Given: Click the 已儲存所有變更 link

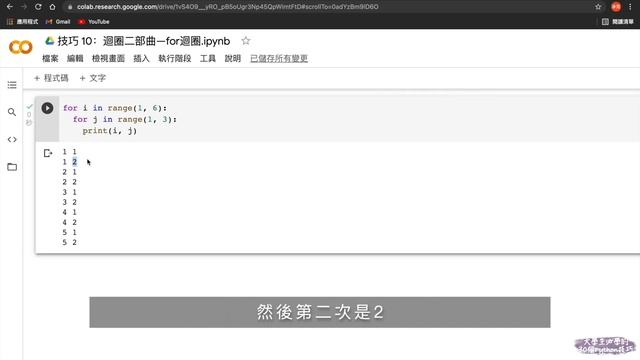Looking at the screenshot, I should tap(279, 58).
